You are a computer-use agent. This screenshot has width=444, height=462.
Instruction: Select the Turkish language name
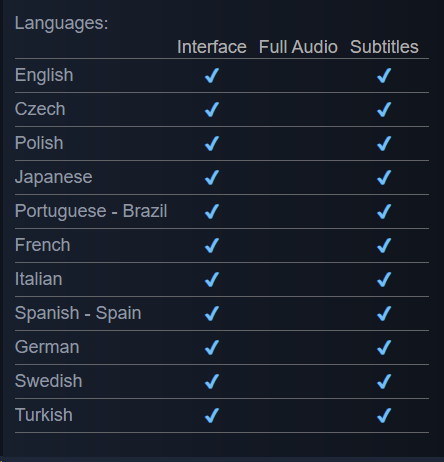click(x=44, y=415)
